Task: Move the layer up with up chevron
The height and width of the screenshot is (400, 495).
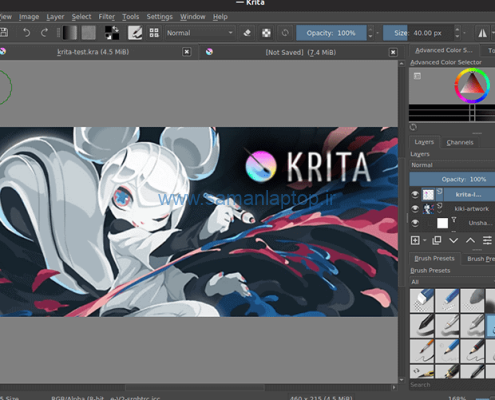Action: [470, 240]
